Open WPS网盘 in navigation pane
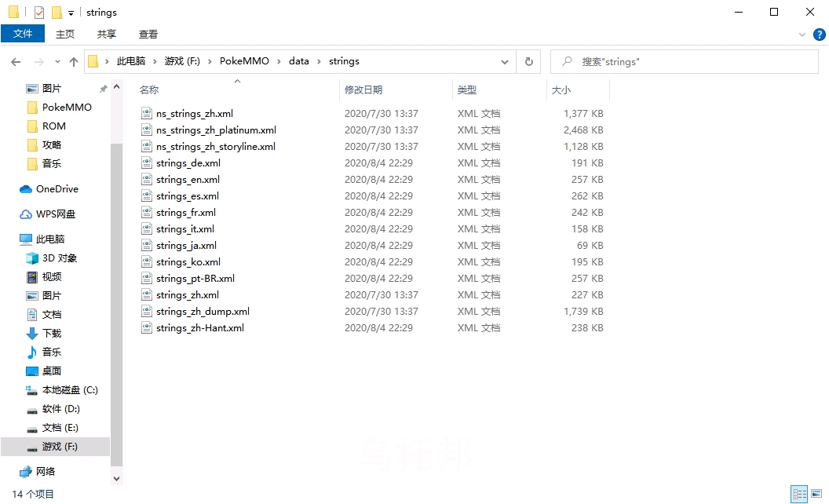 pos(56,214)
